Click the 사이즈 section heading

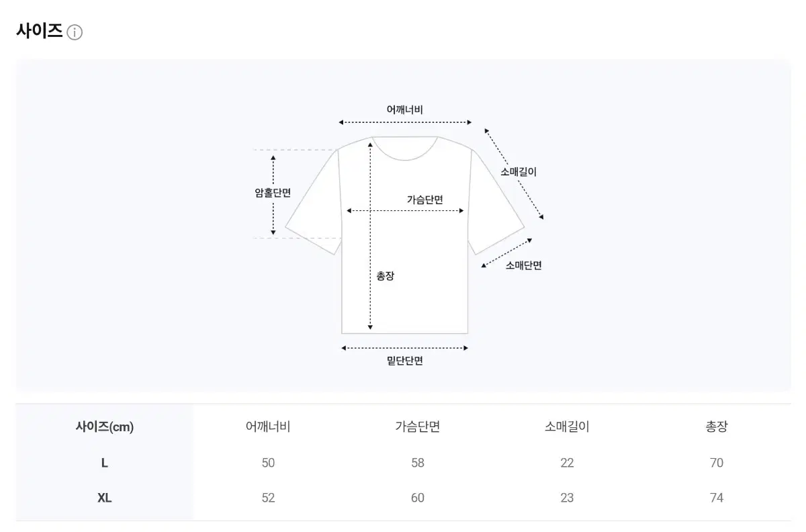(40, 31)
